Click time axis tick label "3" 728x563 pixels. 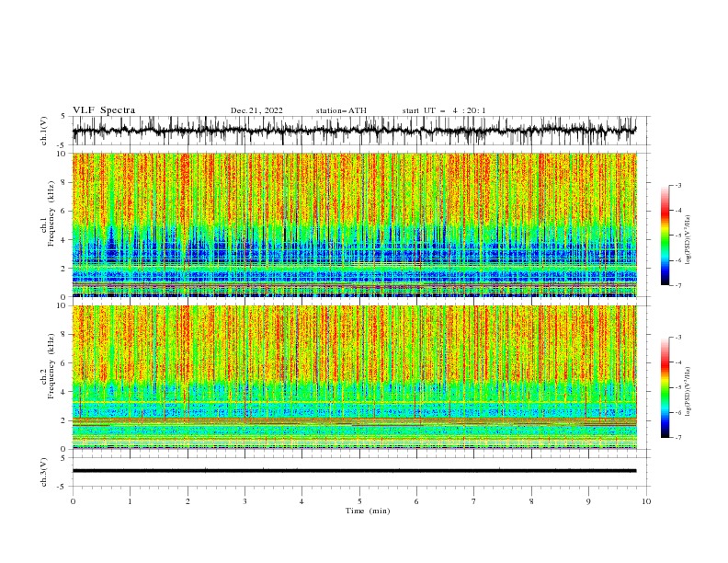click(245, 501)
